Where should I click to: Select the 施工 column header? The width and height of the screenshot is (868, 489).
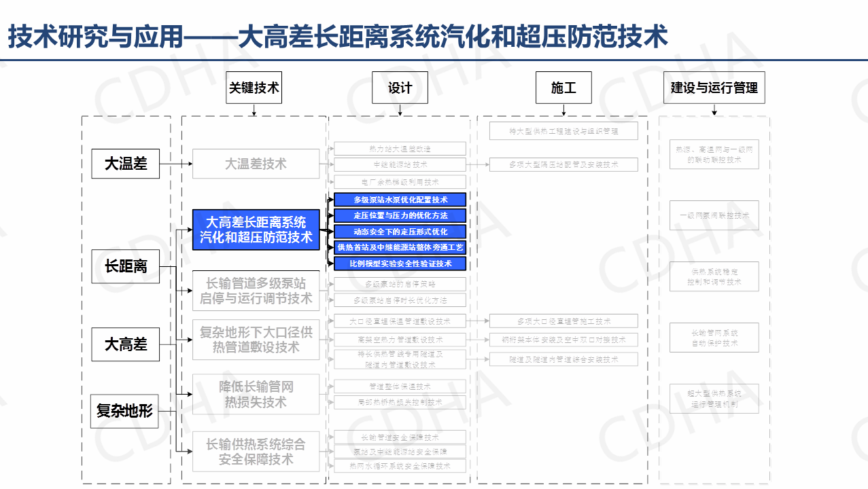pyautogui.click(x=563, y=88)
